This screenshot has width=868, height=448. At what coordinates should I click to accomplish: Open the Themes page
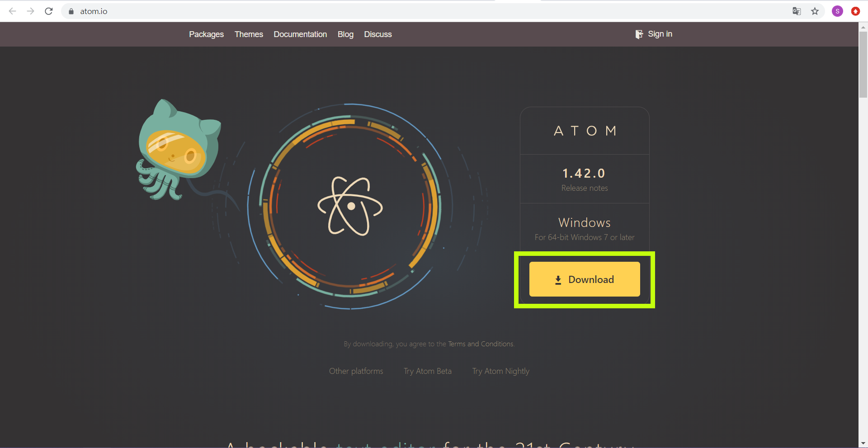(x=249, y=34)
